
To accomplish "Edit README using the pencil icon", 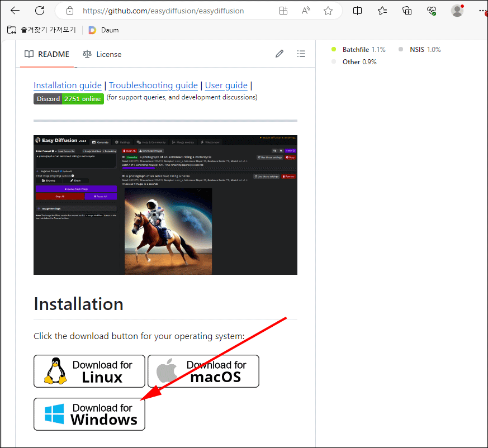I will coord(279,54).
